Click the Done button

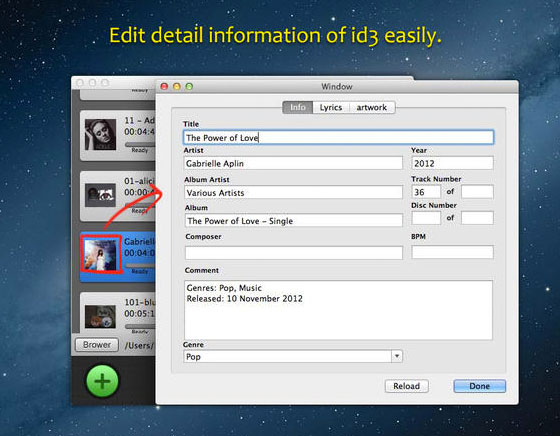pos(479,386)
